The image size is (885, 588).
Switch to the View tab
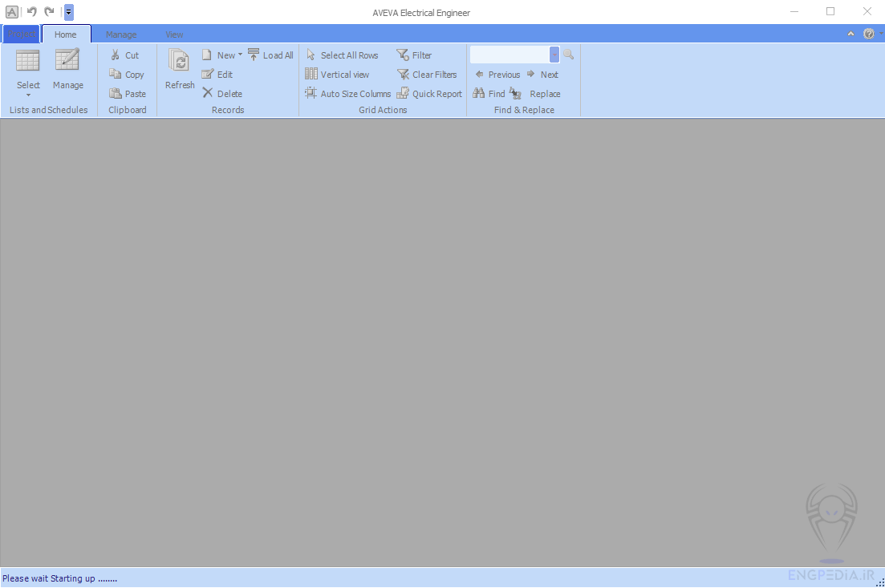click(x=174, y=34)
